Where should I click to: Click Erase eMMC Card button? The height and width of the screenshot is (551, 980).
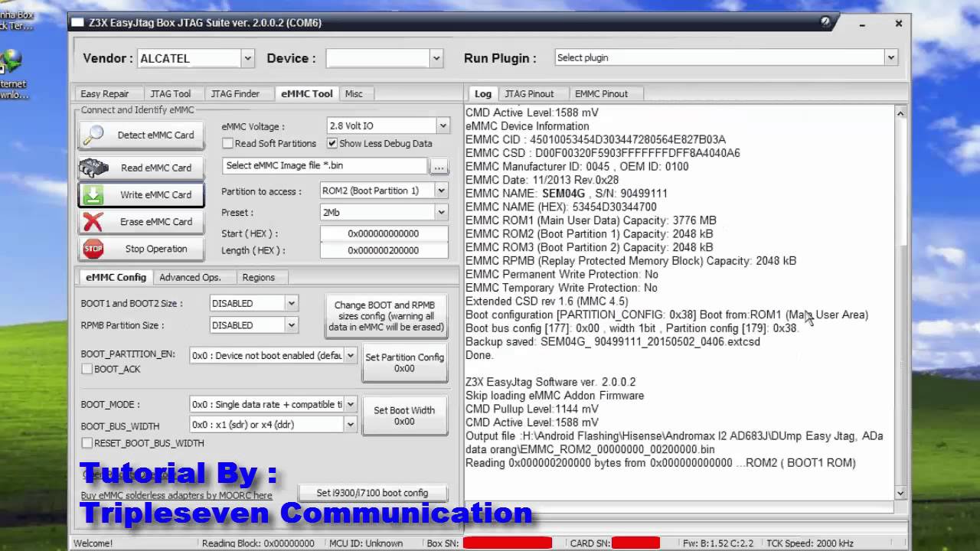(x=142, y=222)
